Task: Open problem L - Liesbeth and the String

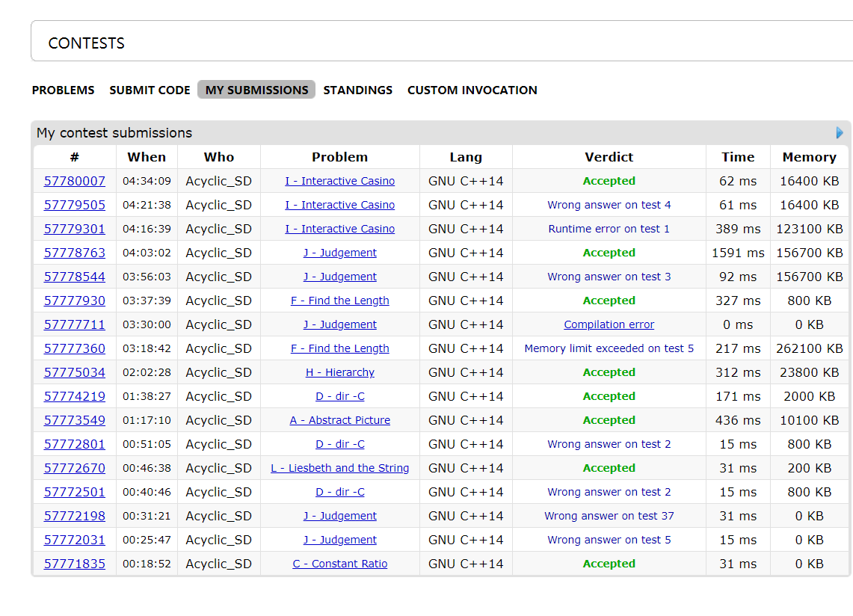Action: [x=339, y=468]
